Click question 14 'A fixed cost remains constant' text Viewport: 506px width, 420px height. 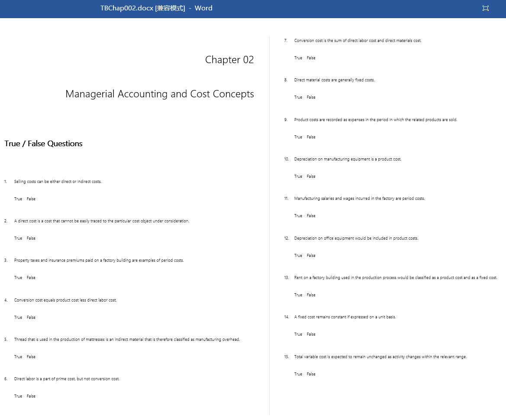pyautogui.click(x=345, y=317)
